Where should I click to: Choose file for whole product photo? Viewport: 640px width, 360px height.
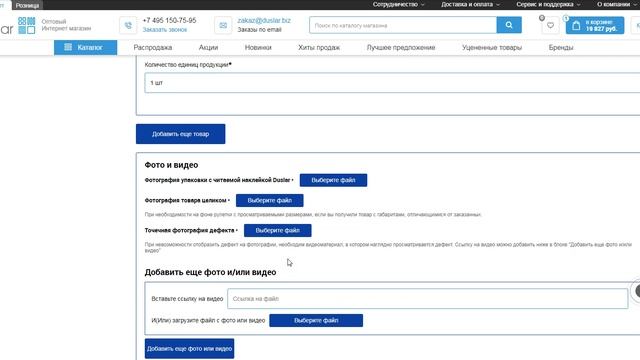tap(269, 200)
